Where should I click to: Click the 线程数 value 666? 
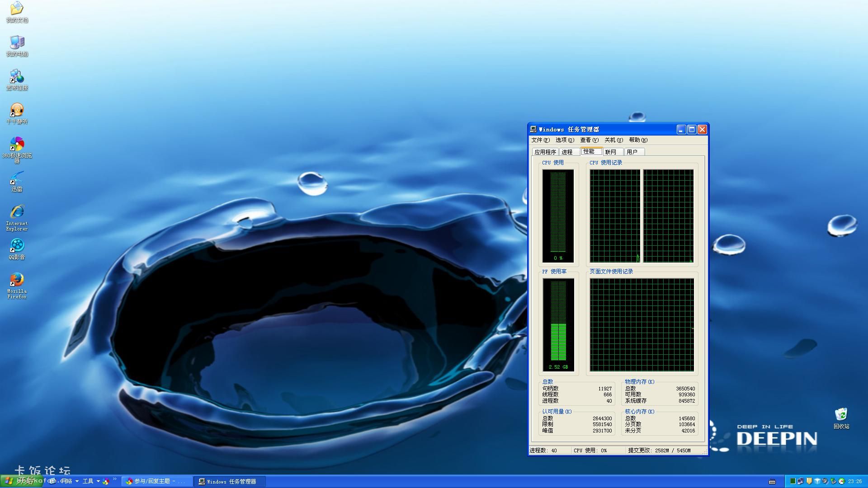pos(608,394)
